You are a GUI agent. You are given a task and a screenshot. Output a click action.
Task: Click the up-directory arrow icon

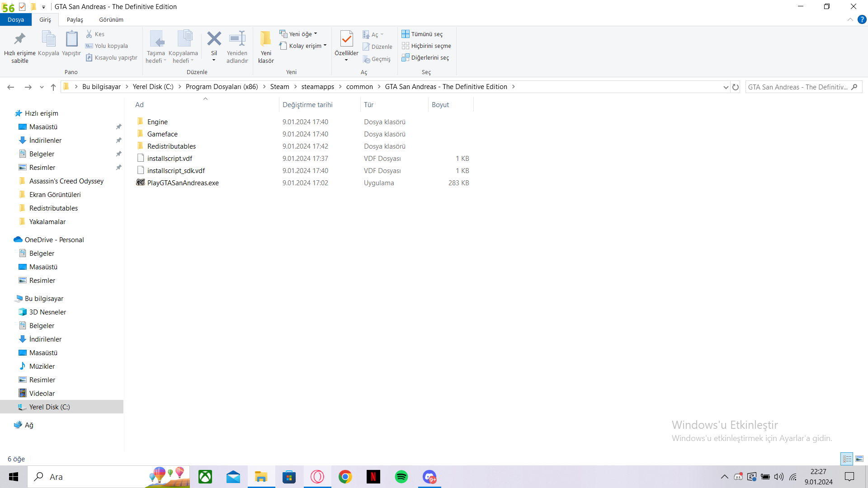(53, 87)
